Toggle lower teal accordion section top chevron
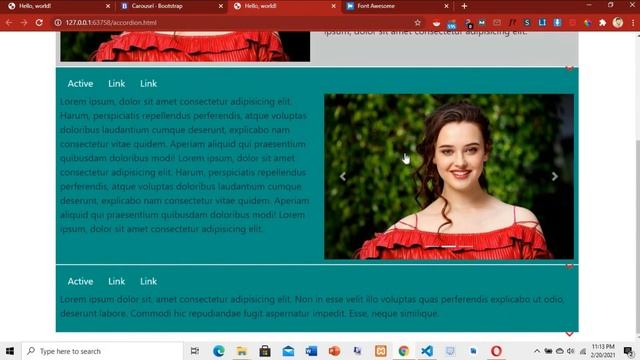This screenshot has width=640, height=360. 569,266
